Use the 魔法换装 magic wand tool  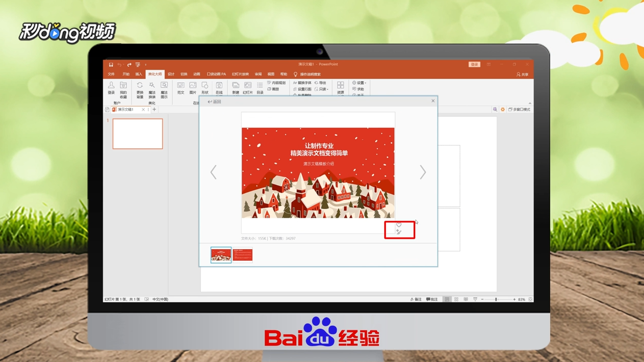pos(152,90)
